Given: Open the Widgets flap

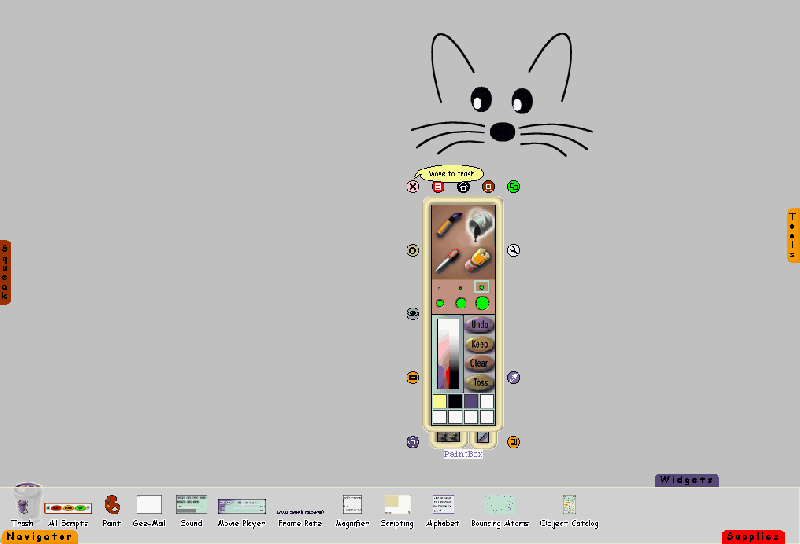Looking at the screenshot, I should pos(686,480).
